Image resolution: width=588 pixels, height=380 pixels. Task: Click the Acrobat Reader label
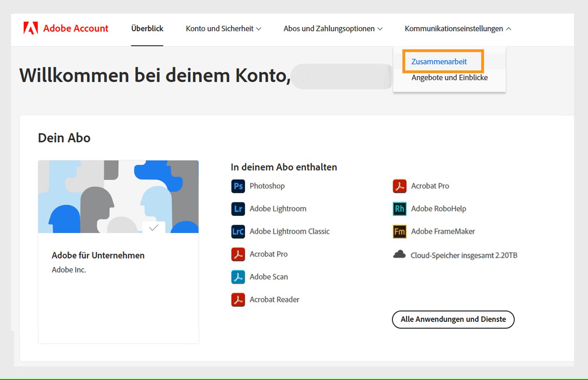click(x=275, y=300)
